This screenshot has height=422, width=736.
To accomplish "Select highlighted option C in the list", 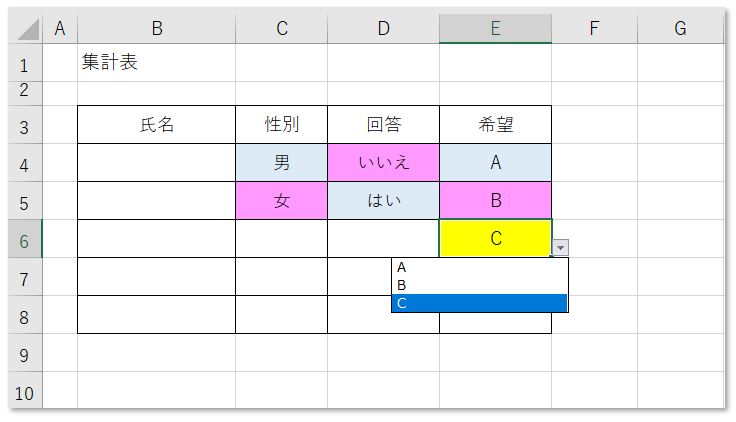I will click(x=479, y=303).
